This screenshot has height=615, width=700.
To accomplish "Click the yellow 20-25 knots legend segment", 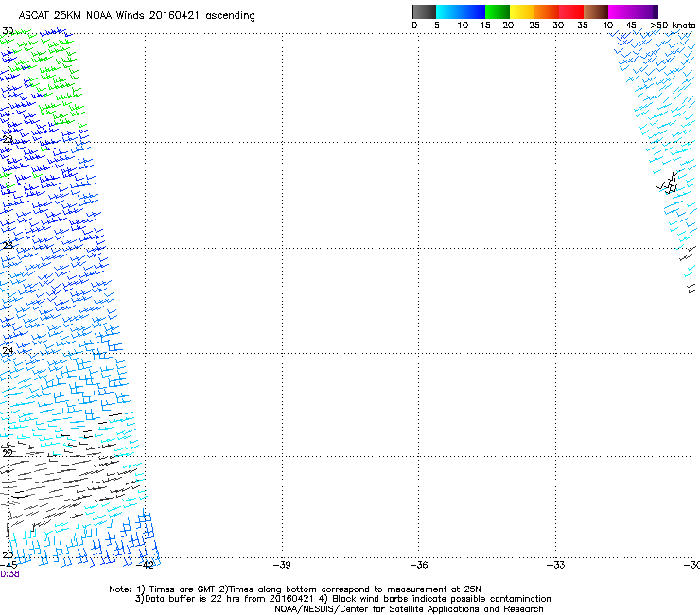I will [522, 11].
